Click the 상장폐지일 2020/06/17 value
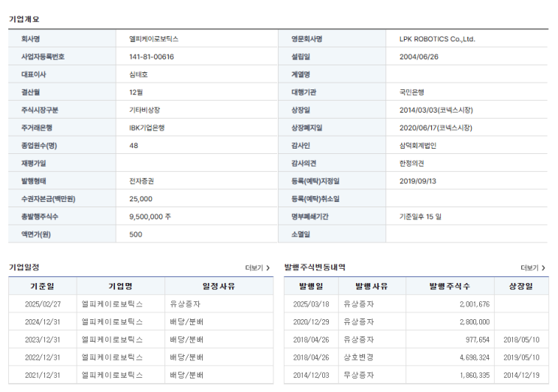Screen dimensions: 558x392 436,128
